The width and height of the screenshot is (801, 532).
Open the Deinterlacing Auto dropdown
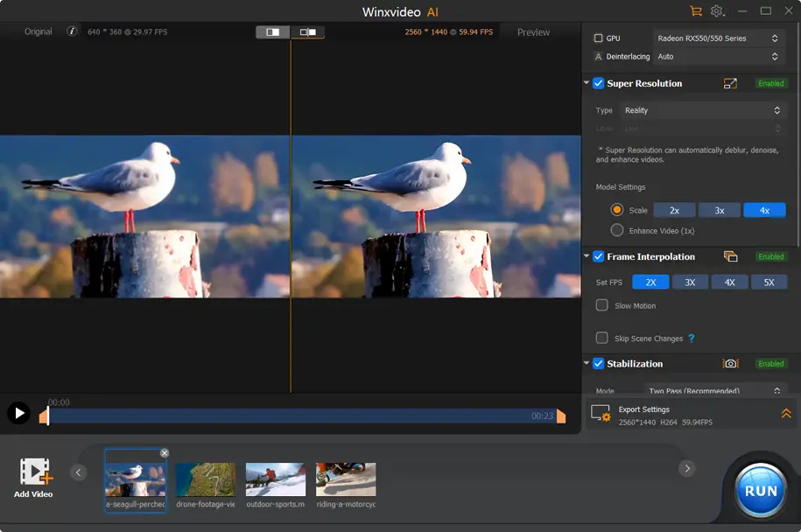717,57
